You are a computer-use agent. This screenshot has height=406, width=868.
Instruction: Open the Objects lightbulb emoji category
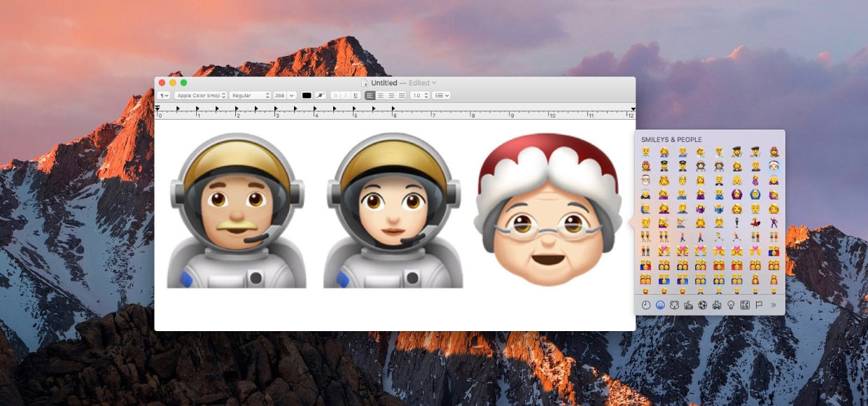coord(731,305)
